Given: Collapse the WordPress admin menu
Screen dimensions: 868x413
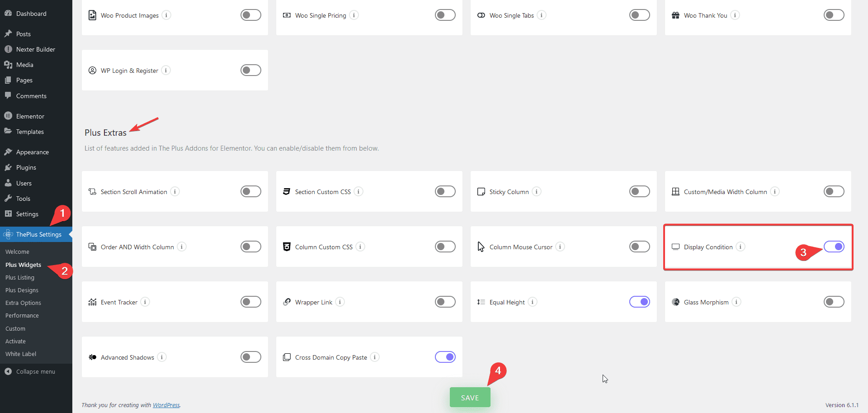Looking at the screenshot, I should pyautogui.click(x=36, y=371).
